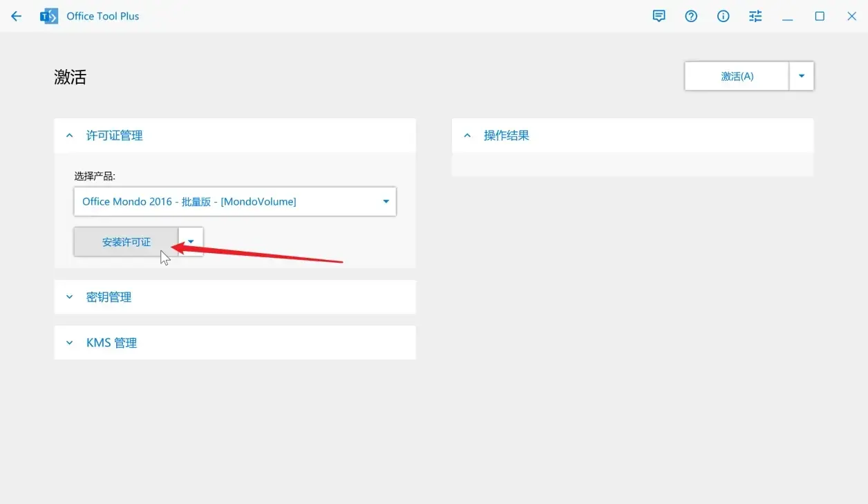Go back using the back arrow
This screenshot has height=504, width=868.
(x=16, y=17)
